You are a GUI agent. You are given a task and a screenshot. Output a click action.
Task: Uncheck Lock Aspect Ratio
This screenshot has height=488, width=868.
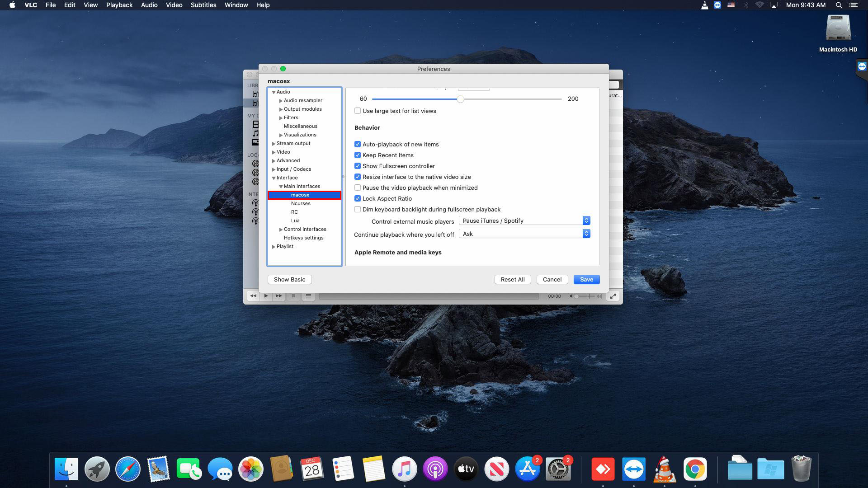coord(358,198)
